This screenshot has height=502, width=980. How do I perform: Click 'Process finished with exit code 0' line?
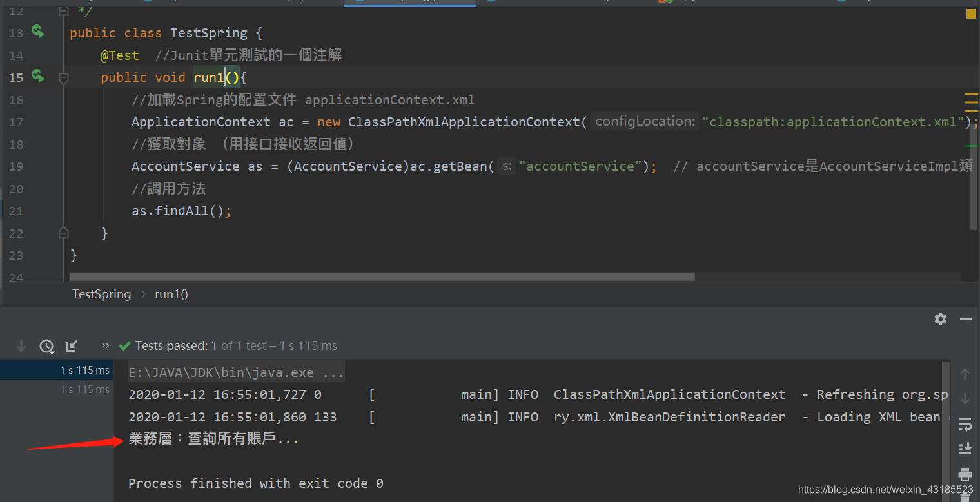point(256,483)
